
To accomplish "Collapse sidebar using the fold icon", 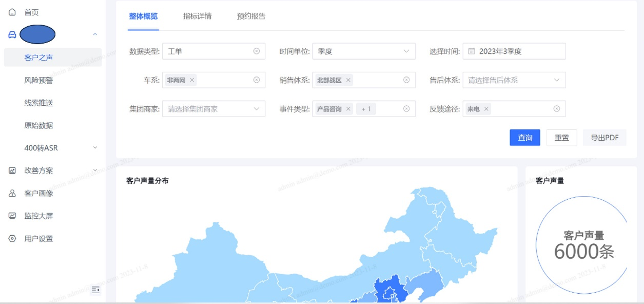I will (96, 290).
